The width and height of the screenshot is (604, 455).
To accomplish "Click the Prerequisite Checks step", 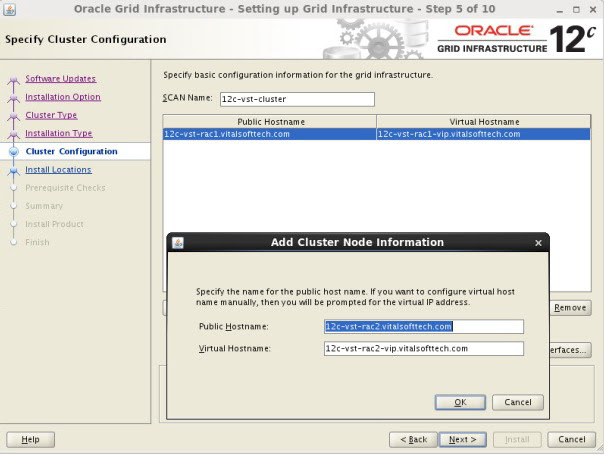I will tap(65, 188).
